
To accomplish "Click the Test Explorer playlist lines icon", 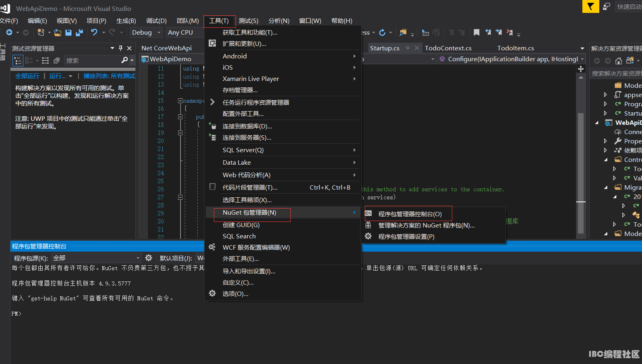I will (46, 61).
